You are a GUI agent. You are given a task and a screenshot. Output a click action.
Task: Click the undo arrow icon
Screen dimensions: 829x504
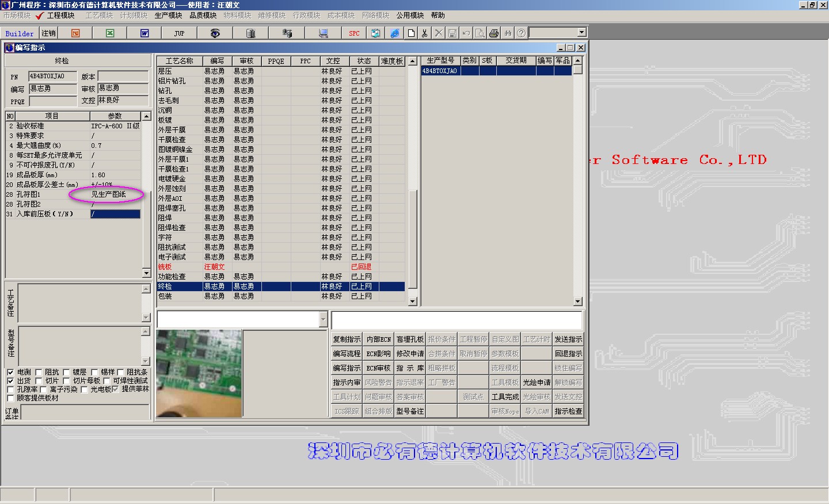466,33
